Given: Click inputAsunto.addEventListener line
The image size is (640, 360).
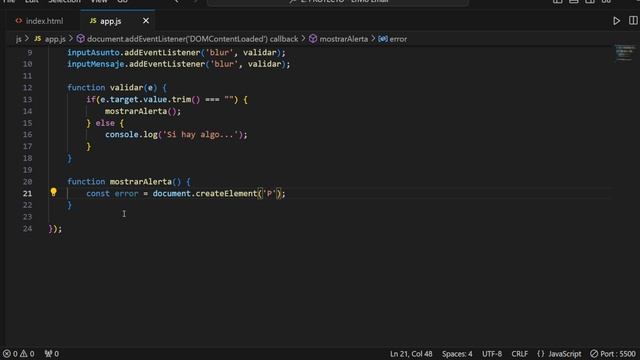Looking at the screenshot, I should coord(176,53).
